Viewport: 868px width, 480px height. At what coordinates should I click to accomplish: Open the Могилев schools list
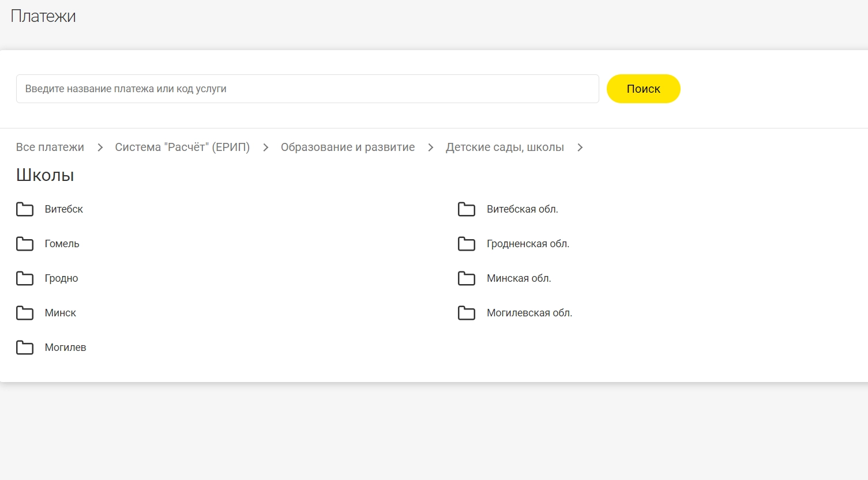66,347
